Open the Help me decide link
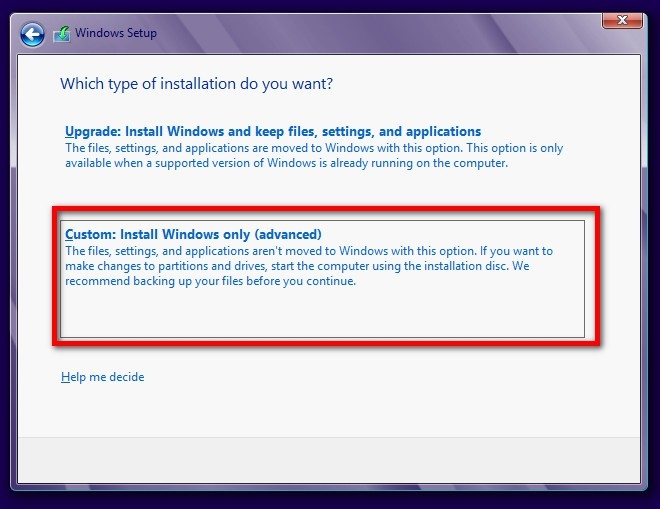This screenshot has width=660, height=509. [x=102, y=377]
